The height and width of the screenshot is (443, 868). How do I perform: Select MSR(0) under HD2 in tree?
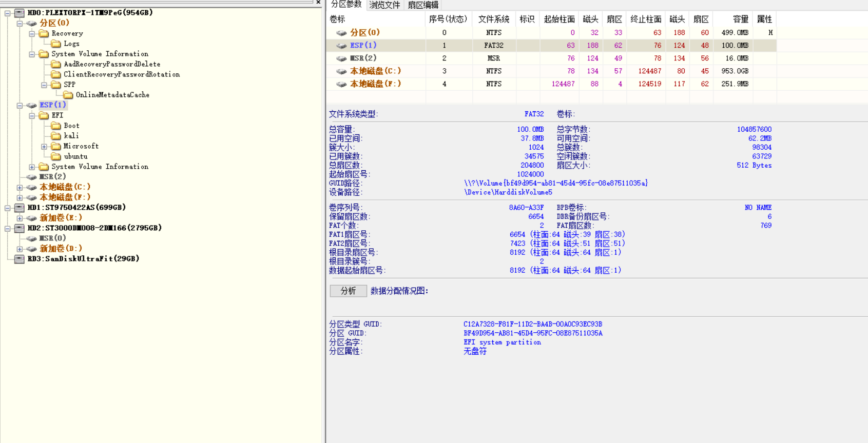coord(53,238)
